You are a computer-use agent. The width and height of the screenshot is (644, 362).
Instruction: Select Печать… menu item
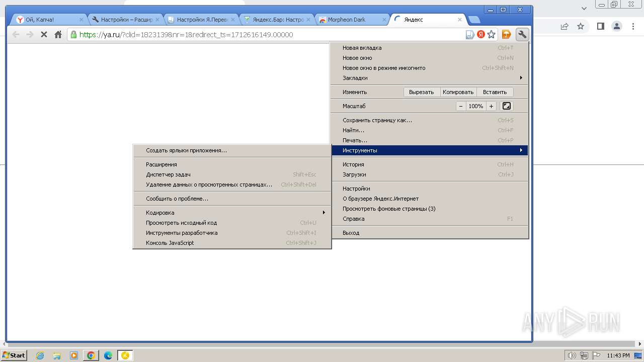430,140
